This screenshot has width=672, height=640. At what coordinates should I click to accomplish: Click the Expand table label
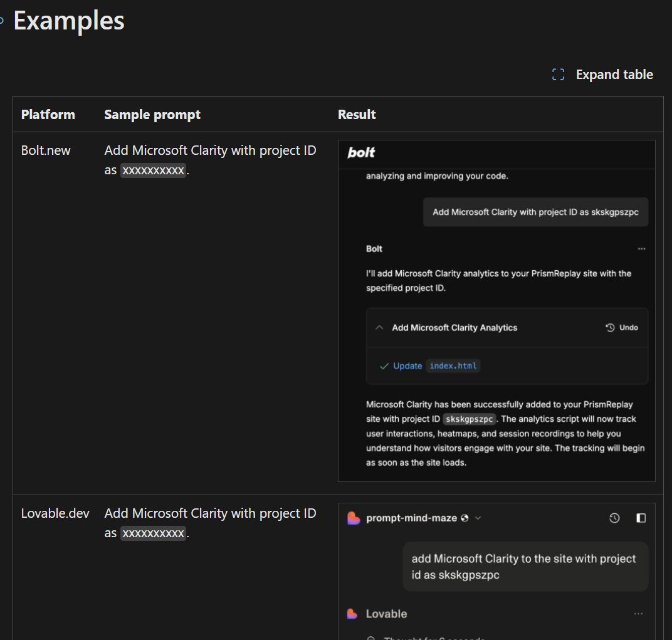click(x=614, y=75)
